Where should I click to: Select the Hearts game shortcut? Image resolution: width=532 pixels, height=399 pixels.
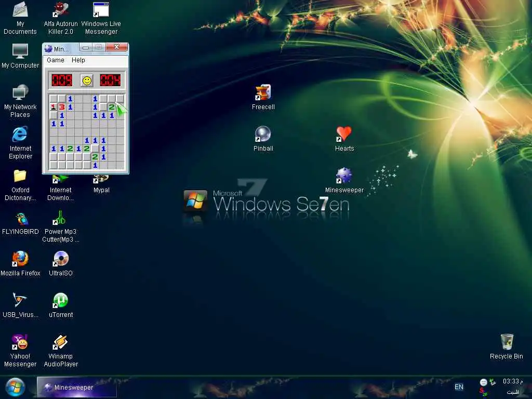(344, 139)
